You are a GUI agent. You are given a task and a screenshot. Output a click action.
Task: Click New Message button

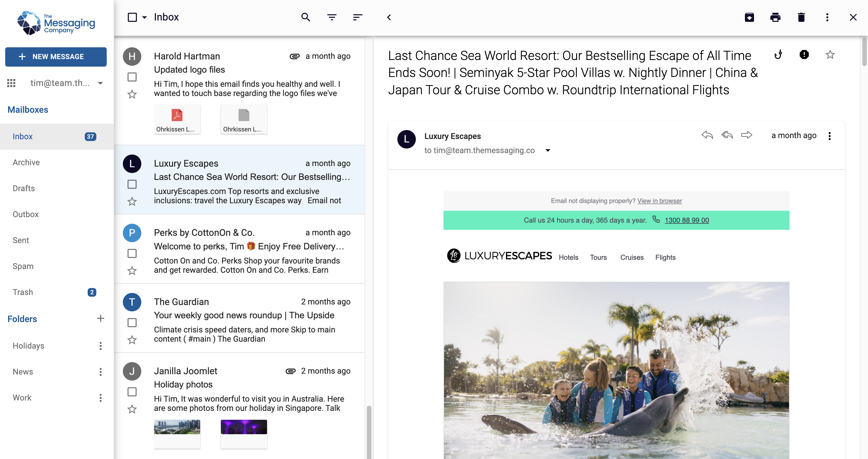(x=56, y=56)
